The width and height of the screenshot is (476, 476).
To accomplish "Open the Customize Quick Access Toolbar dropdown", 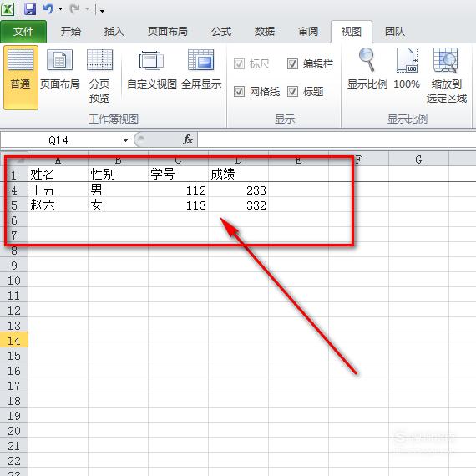I will (x=103, y=10).
